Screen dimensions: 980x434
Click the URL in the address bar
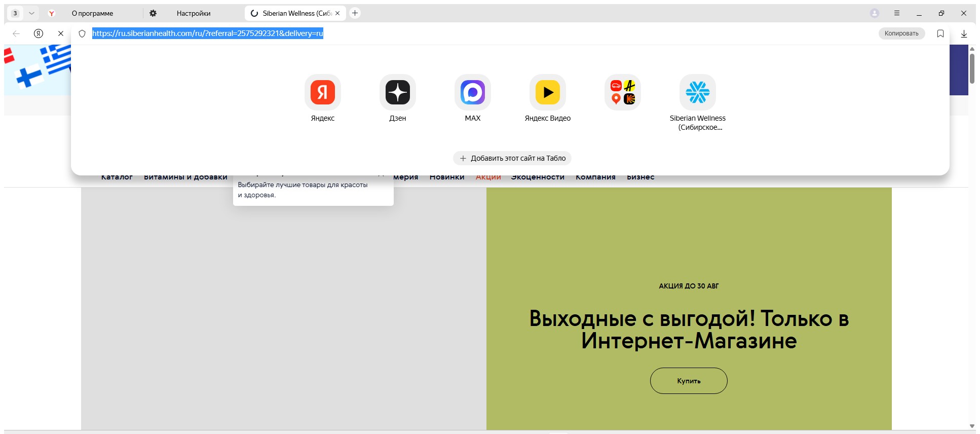click(x=208, y=33)
